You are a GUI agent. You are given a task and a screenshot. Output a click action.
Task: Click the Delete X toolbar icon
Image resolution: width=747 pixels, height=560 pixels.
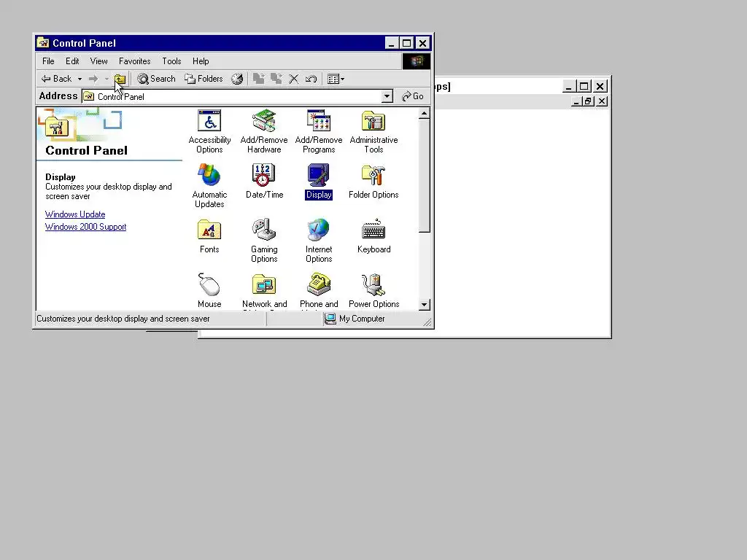(x=294, y=79)
